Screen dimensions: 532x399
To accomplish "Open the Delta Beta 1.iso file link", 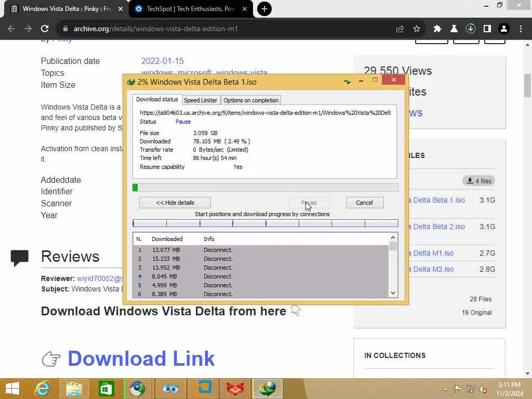I will coord(436,200).
